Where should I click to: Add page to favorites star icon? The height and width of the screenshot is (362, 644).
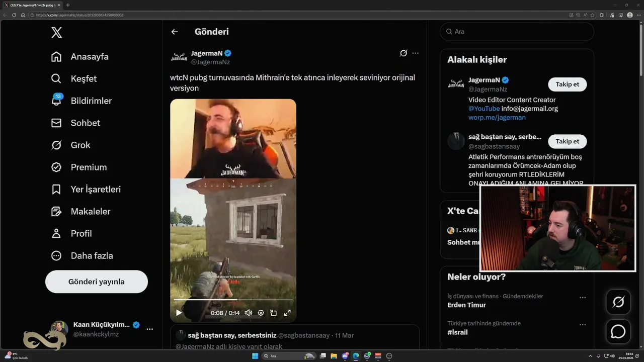click(592, 15)
